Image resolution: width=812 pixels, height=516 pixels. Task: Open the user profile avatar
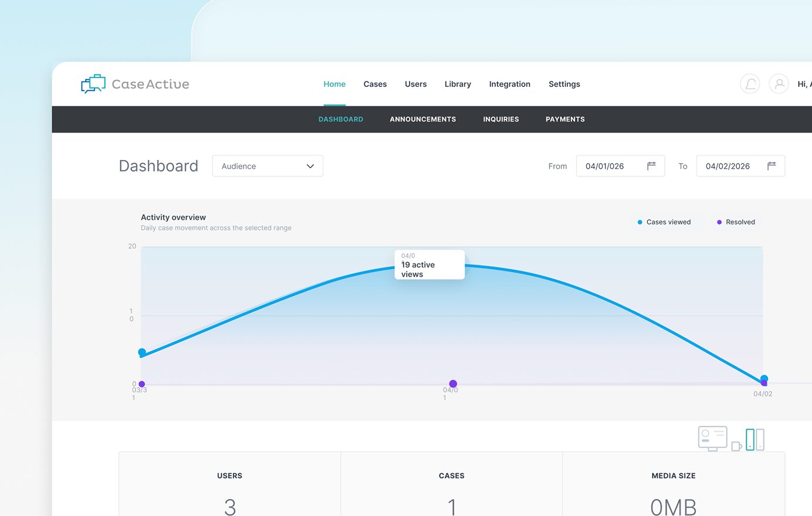point(779,84)
